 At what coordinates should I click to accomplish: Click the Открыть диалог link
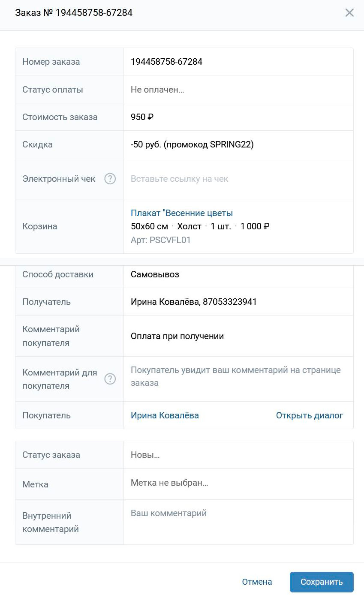point(310,415)
